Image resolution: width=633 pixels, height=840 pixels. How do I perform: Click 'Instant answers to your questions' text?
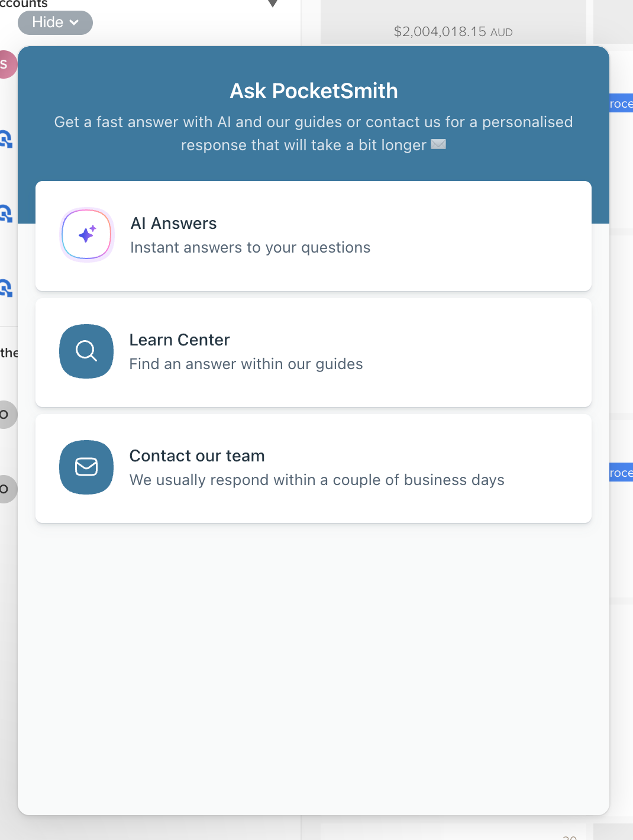250,247
